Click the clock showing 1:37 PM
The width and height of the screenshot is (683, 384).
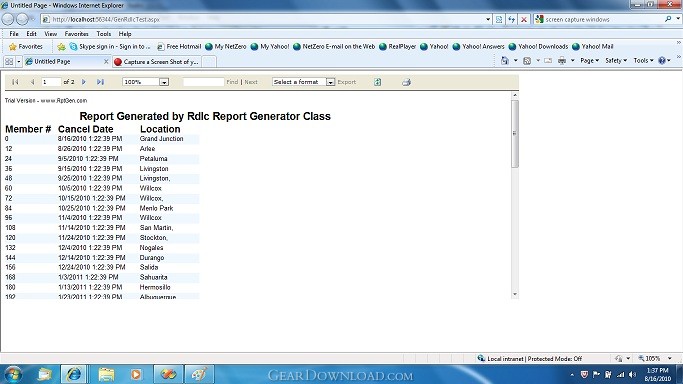658,371
